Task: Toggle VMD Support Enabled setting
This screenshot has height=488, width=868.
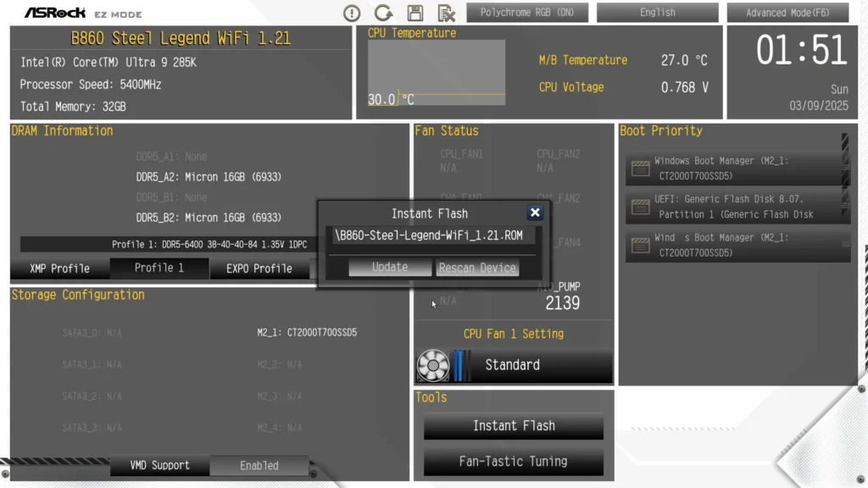Action: pos(259,465)
